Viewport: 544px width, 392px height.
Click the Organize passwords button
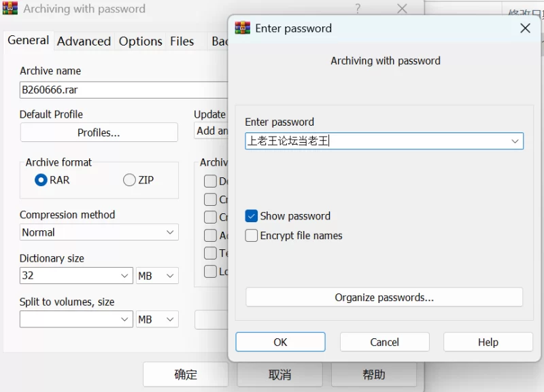click(384, 298)
